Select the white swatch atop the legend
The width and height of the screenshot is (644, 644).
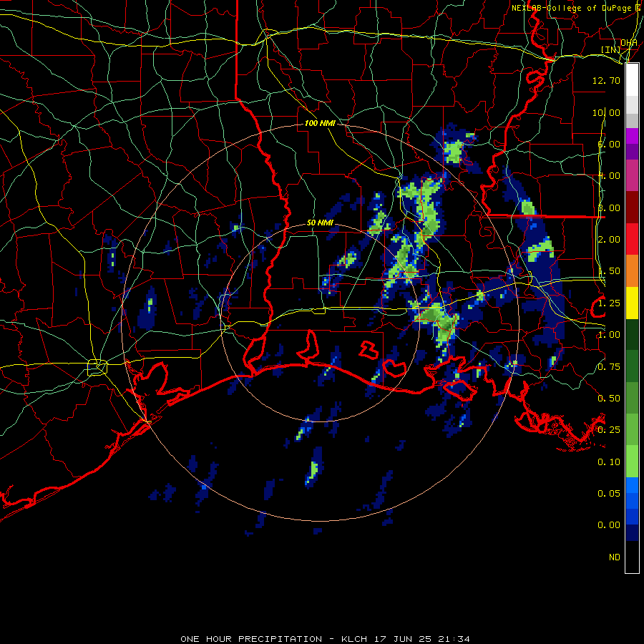[632, 79]
